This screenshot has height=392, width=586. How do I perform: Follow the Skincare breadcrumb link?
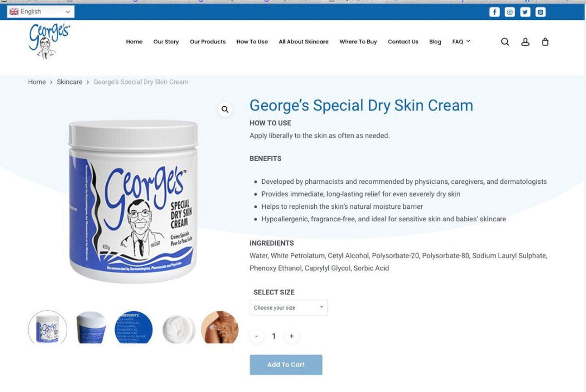click(x=69, y=82)
